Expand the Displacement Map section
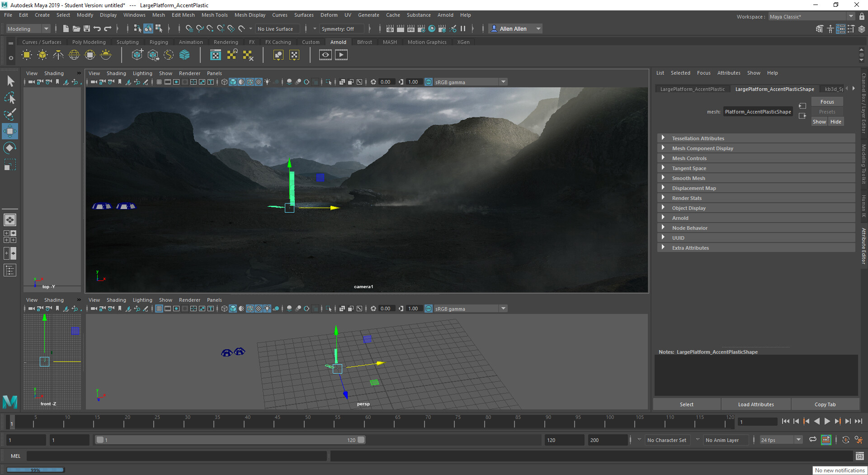868x475 pixels. 756,188
